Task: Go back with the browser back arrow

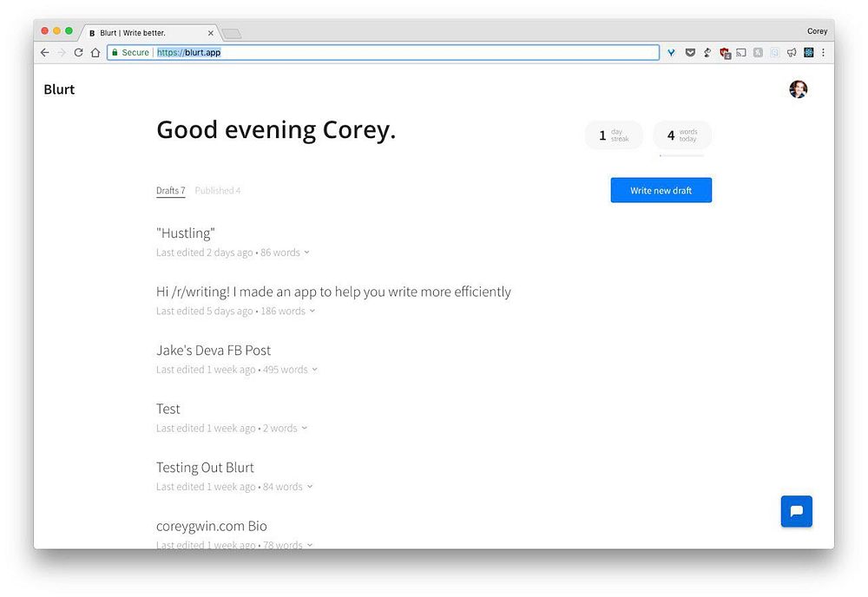Action: [x=45, y=53]
